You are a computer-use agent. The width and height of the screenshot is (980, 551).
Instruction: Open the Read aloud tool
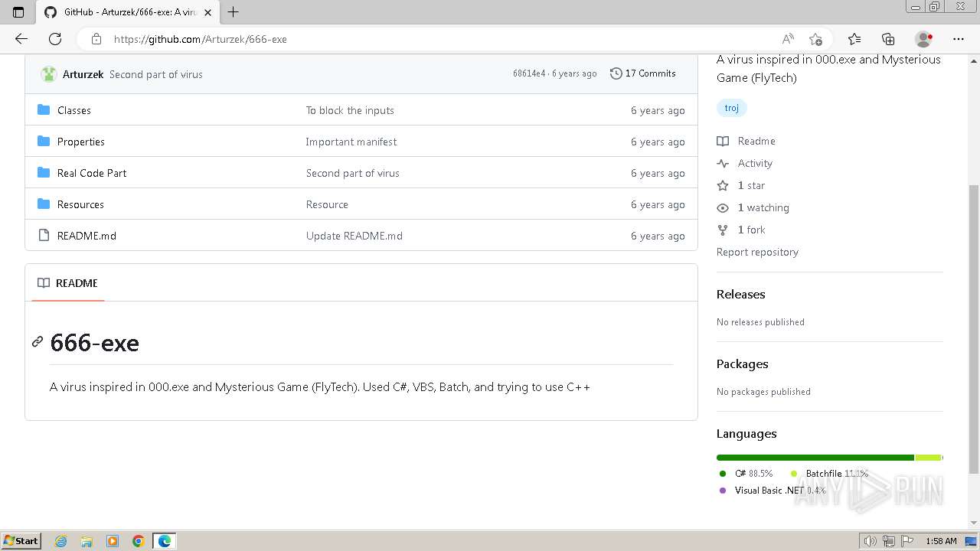pyautogui.click(x=788, y=39)
